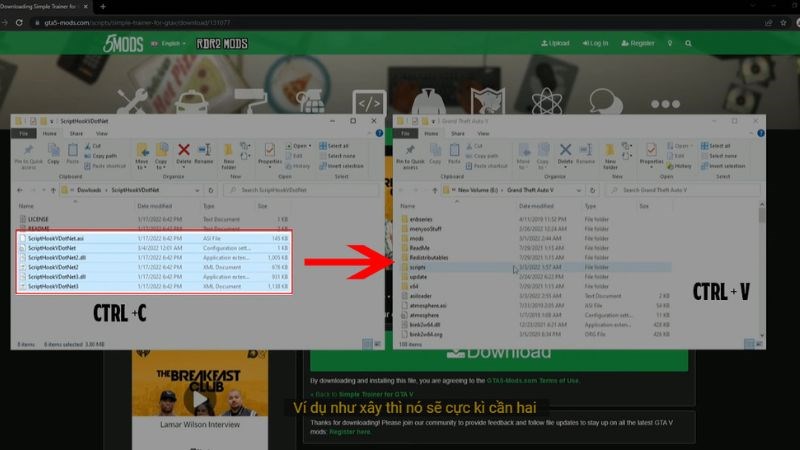Expand address history dropdown in ScriptHookVDotNet window
This screenshot has width=800, height=450.
(x=197, y=190)
